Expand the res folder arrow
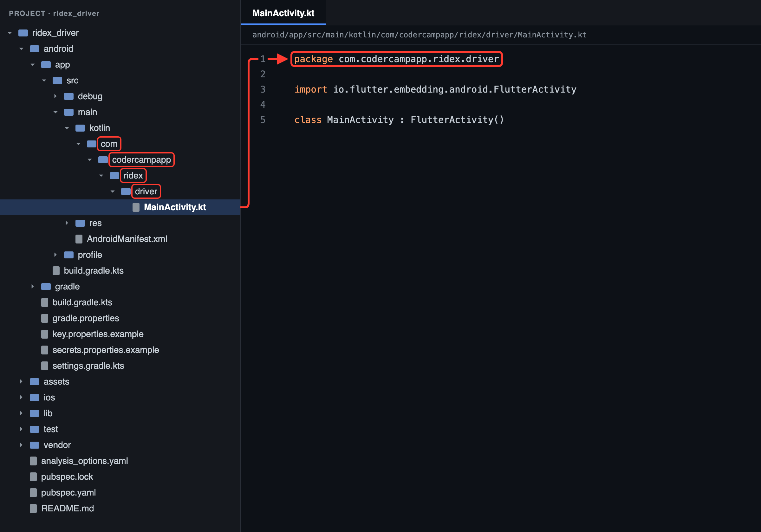The width and height of the screenshot is (761, 532). click(67, 223)
